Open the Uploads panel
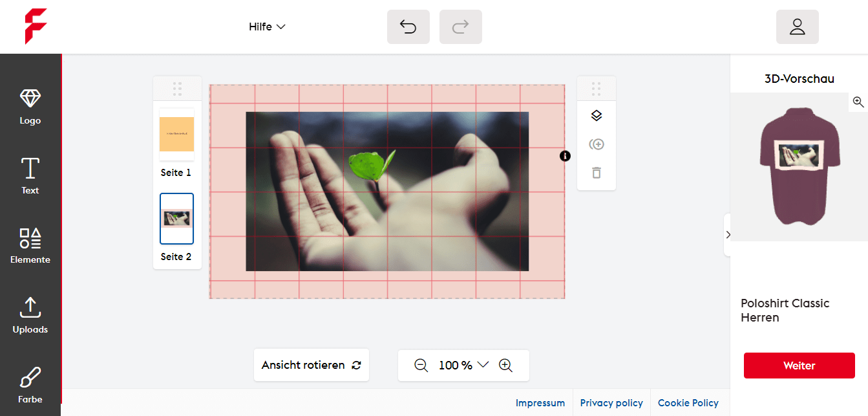Viewport: 868px width, 416px height. coord(30,315)
